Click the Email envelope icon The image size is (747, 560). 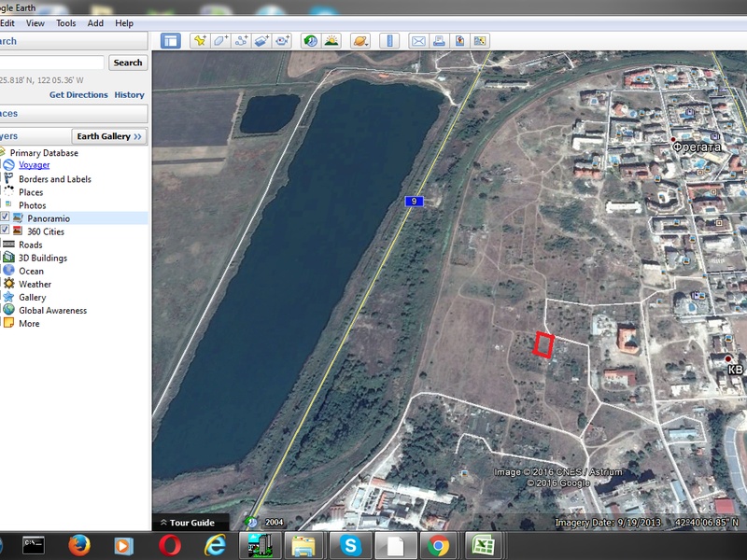[x=417, y=41]
